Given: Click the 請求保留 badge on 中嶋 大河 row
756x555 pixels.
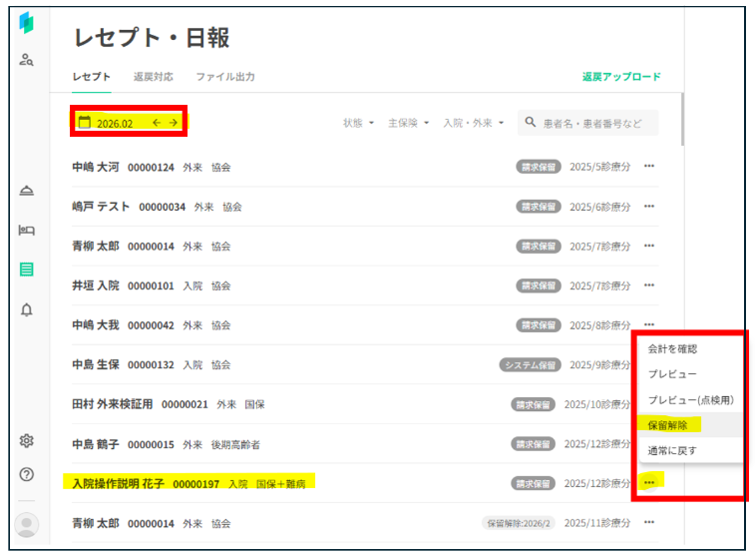Looking at the screenshot, I should click(538, 167).
